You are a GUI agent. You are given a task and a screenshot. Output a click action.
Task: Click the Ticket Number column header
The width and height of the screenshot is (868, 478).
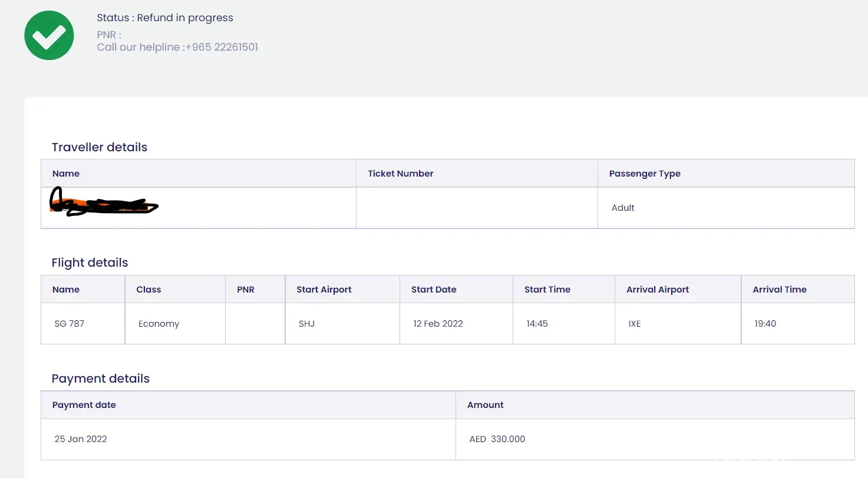pyautogui.click(x=400, y=174)
